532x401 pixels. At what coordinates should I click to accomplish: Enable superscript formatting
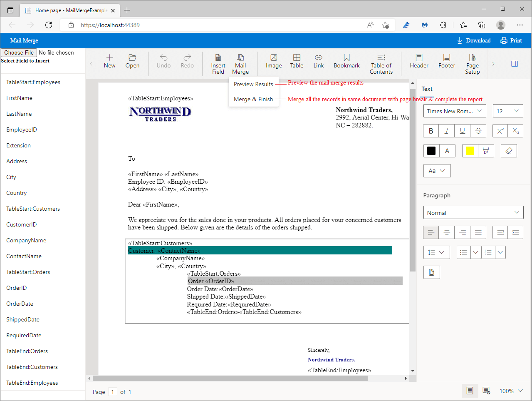[x=500, y=130]
